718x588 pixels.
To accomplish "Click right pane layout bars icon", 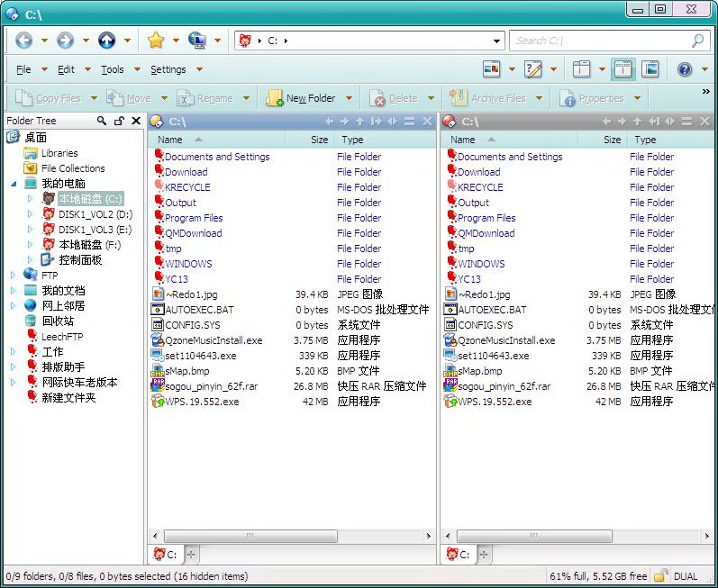I will tap(686, 122).
